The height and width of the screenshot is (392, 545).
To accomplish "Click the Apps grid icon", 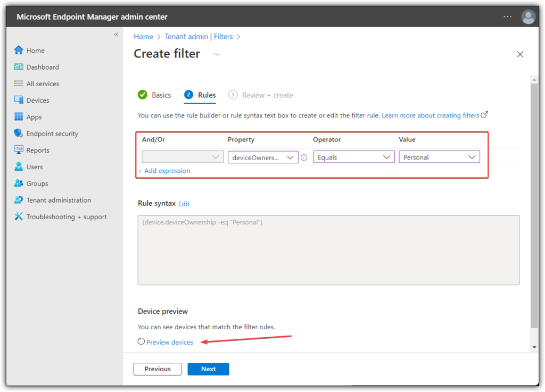I will click(x=19, y=116).
